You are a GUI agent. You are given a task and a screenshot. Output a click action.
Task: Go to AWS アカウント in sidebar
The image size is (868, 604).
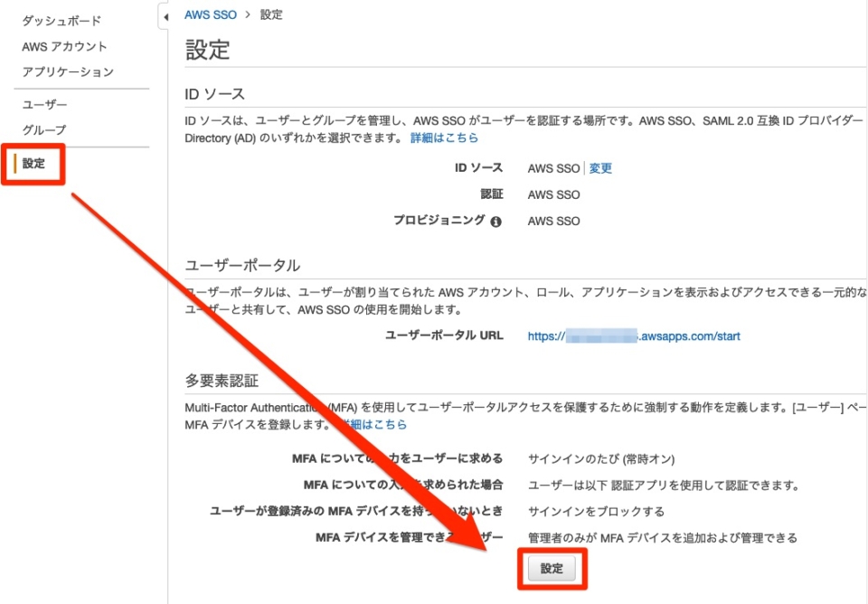pos(64,46)
